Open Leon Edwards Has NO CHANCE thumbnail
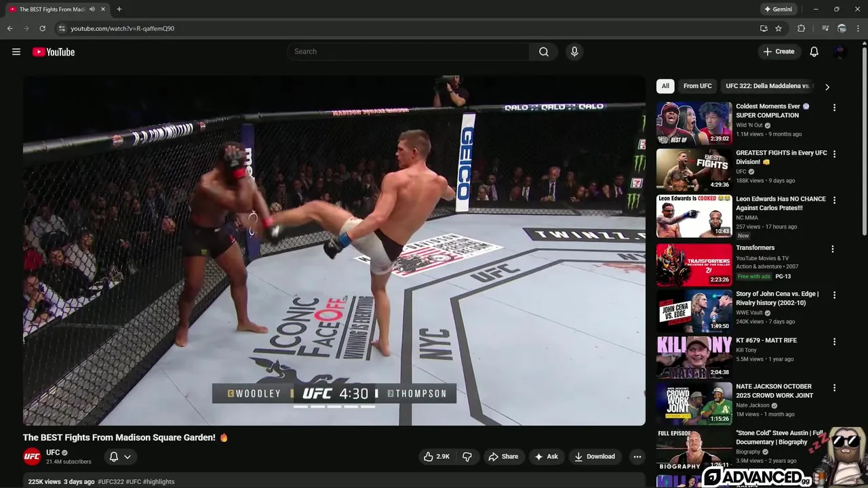The height and width of the screenshot is (488, 868). (694, 216)
